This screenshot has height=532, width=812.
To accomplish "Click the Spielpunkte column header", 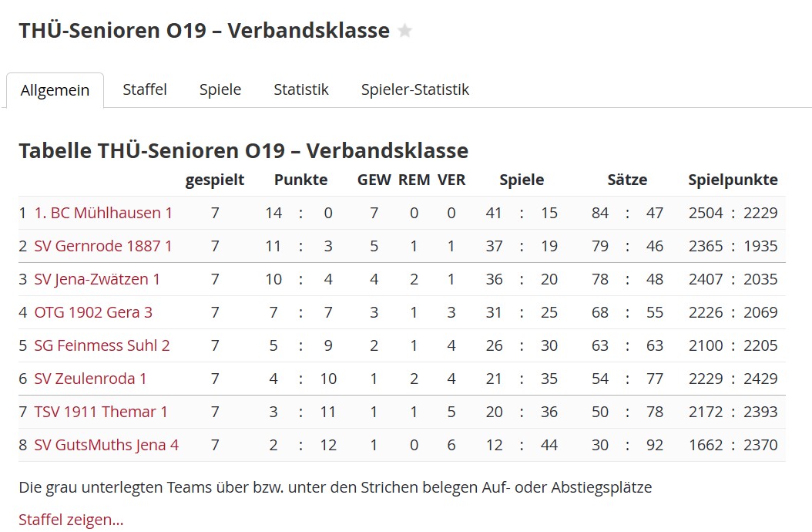I will click(x=733, y=180).
